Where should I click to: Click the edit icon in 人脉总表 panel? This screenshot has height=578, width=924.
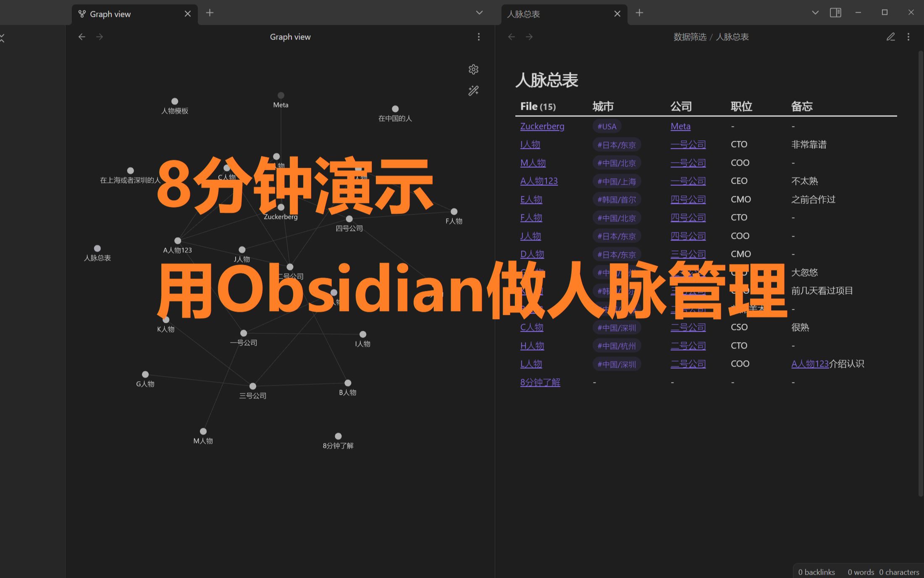click(891, 37)
